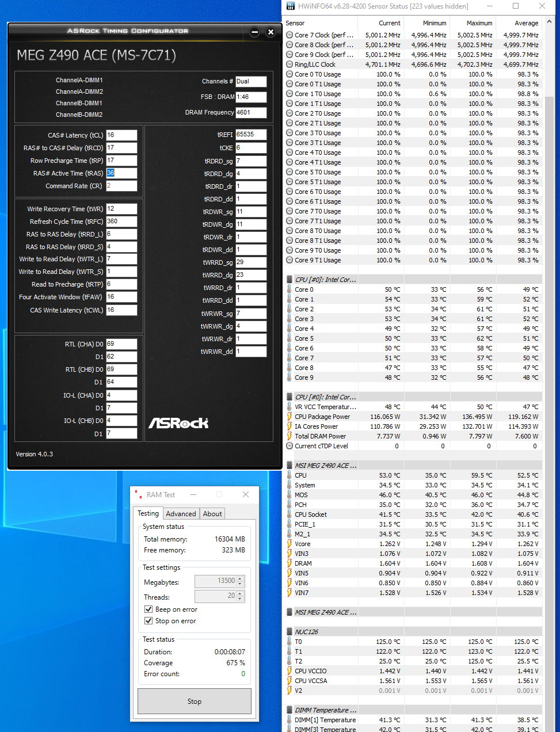Click the thermometer icon for DIMM[1] Temperature
Image resolution: width=560 pixels, height=732 pixels.
tap(289, 720)
